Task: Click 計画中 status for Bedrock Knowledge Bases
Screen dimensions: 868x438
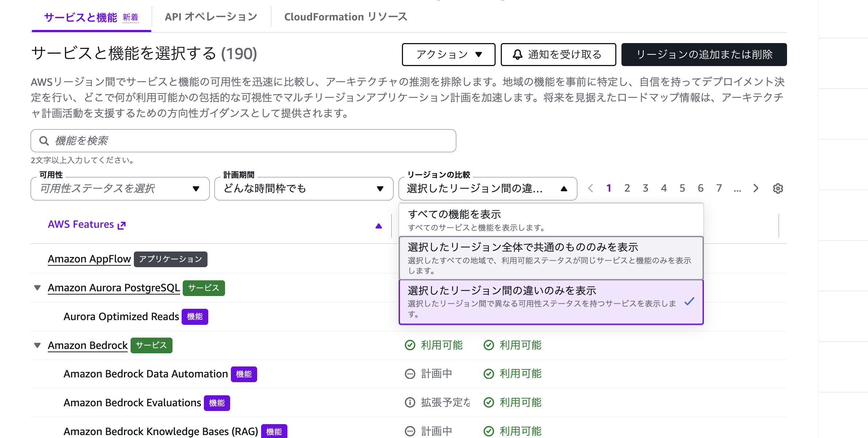Action: pos(429,431)
